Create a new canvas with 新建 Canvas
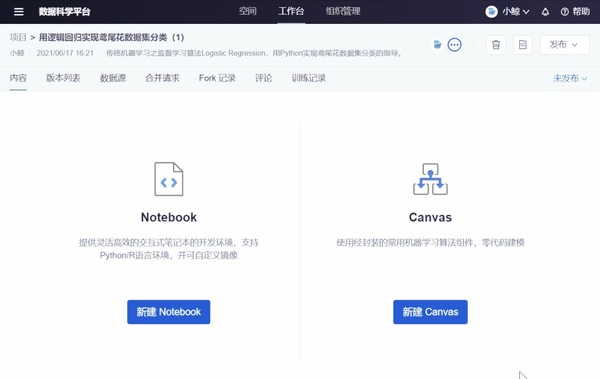The height and width of the screenshot is (379, 600). [430, 312]
